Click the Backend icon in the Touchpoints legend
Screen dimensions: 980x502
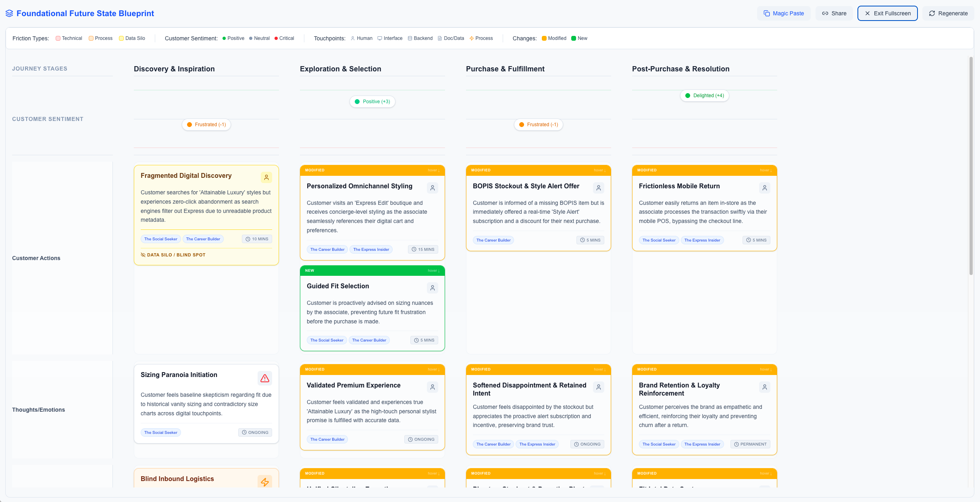(410, 38)
